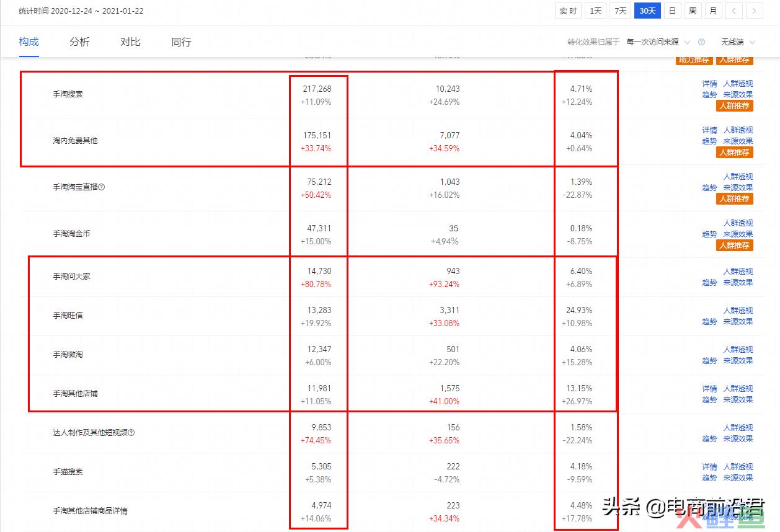Click the next period arrow

pos(754,11)
